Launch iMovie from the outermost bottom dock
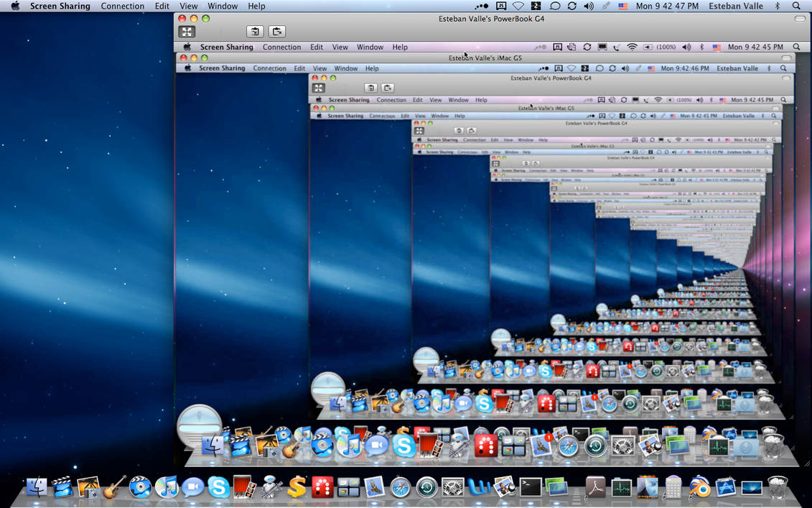This screenshot has width=812, height=508. pos(62,487)
